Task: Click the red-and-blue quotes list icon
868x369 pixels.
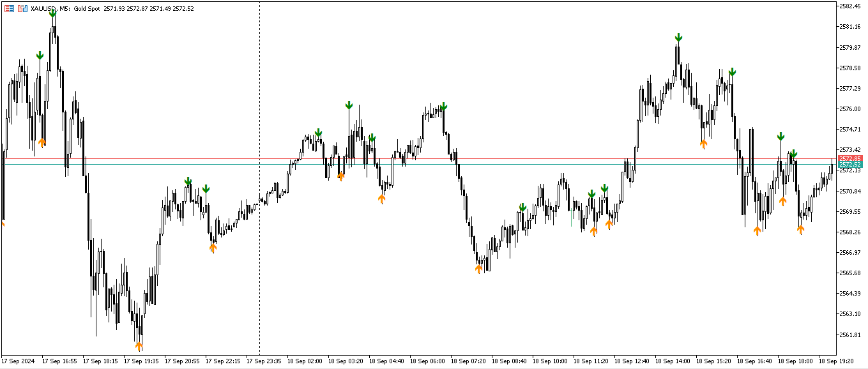Action: tap(10, 8)
